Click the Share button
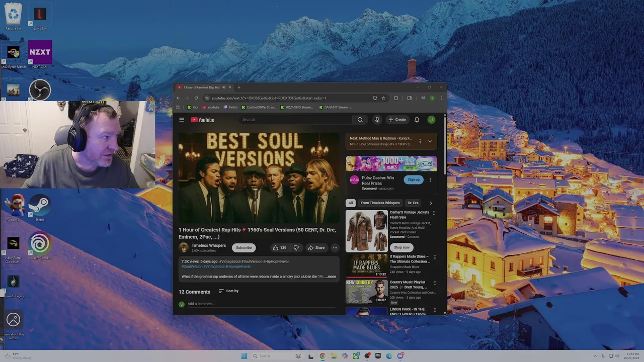 (316, 248)
